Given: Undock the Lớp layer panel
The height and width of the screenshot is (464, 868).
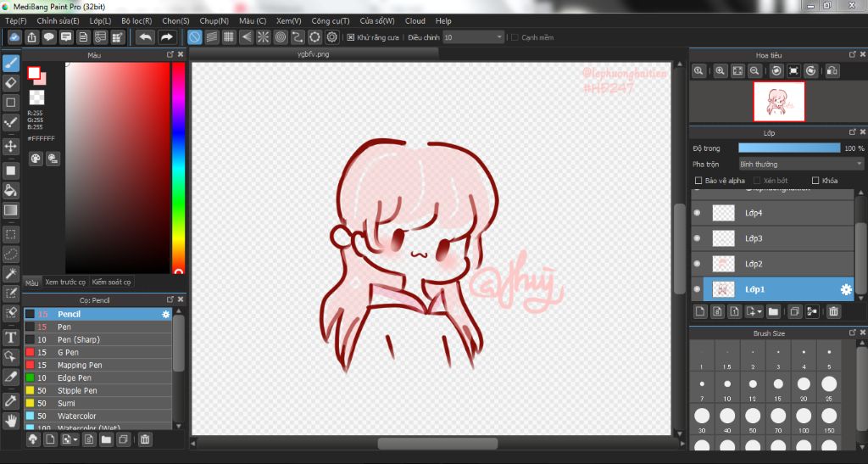Looking at the screenshot, I should click(853, 132).
